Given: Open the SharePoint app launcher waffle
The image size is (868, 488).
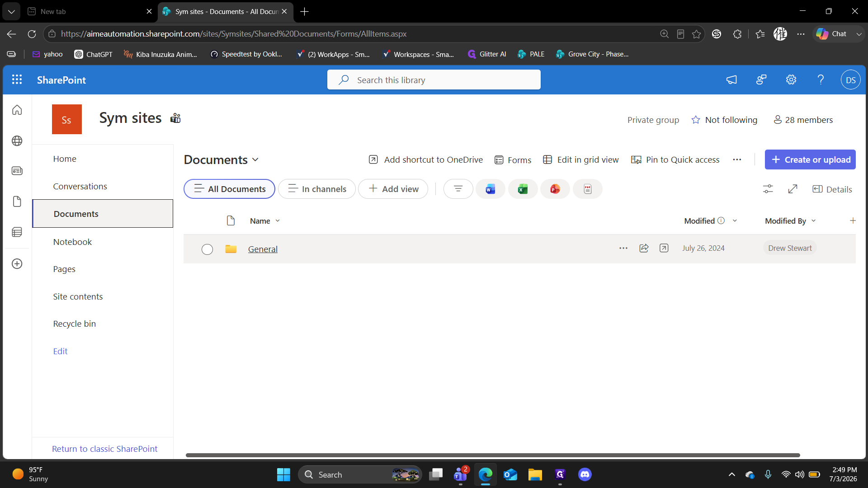Looking at the screenshot, I should [x=17, y=80].
